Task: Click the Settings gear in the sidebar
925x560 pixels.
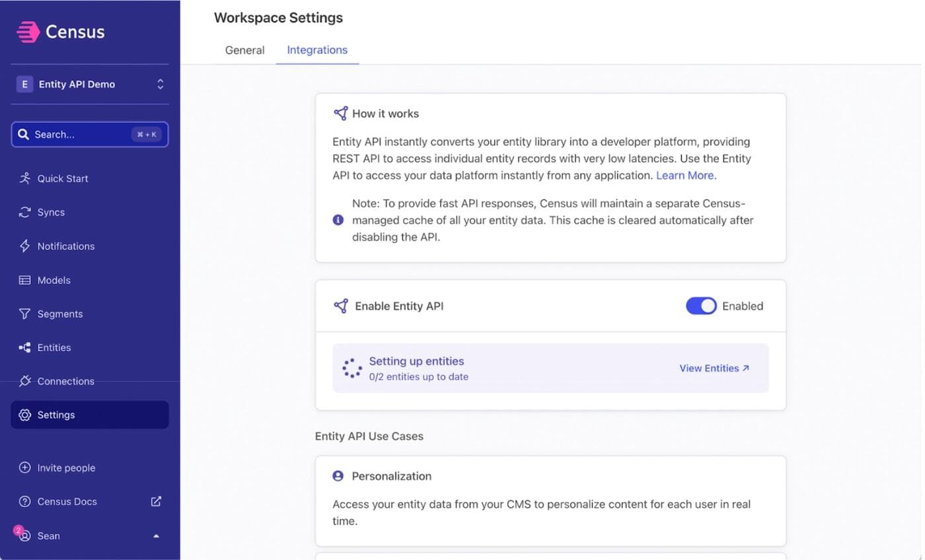Action: pyautogui.click(x=24, y=415)
